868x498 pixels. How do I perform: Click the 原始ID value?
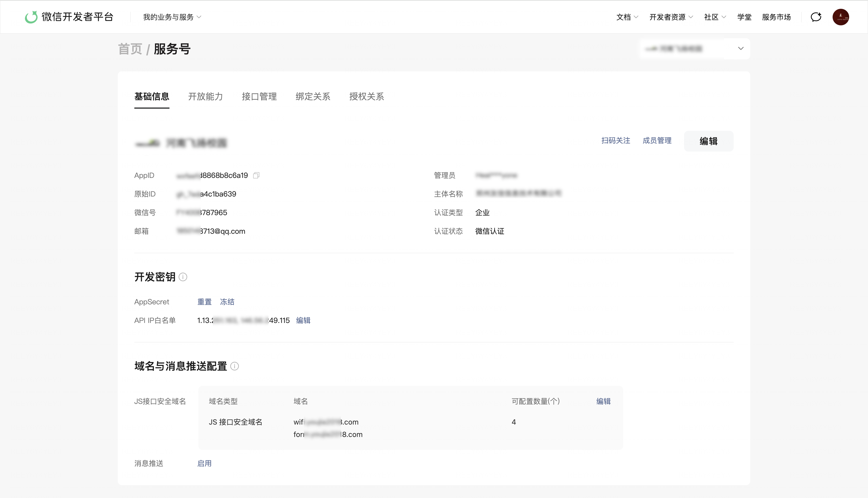click(206, 194)
